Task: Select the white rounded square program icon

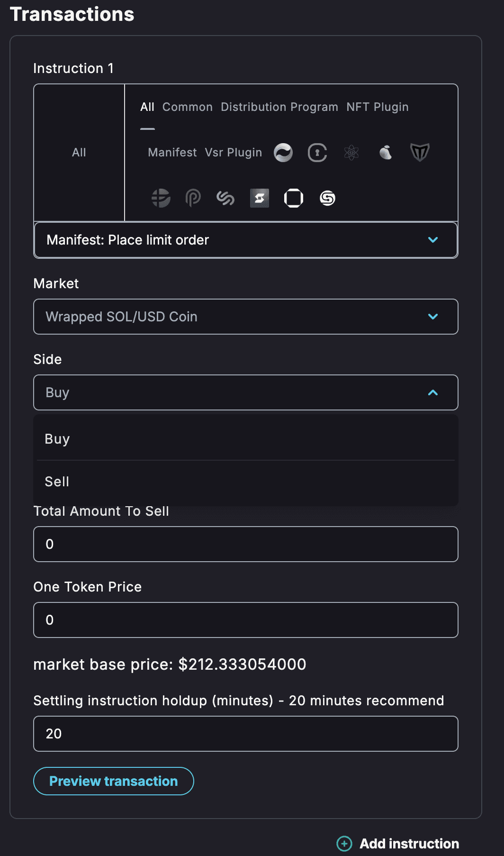Action: (x=294, y=198)
